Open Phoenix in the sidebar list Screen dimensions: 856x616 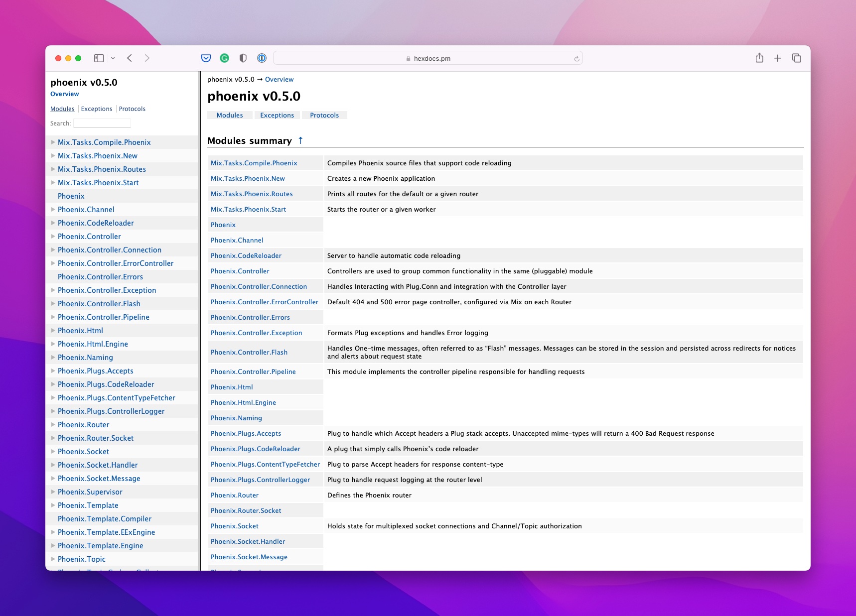[x=71, y=196]
